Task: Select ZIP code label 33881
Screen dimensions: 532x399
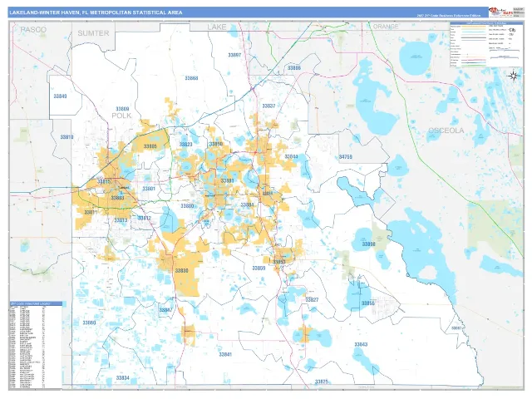Action: coord(227,181)
